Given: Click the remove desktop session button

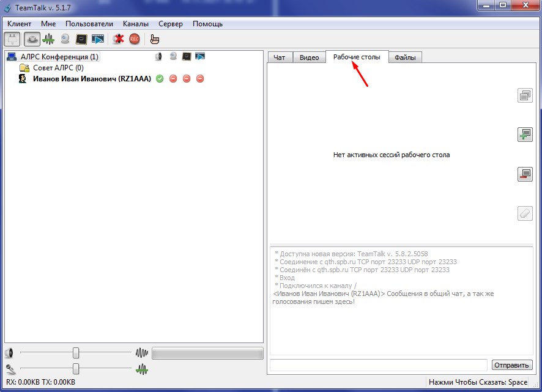Looking at the screenshot, I should pos(525,174).
